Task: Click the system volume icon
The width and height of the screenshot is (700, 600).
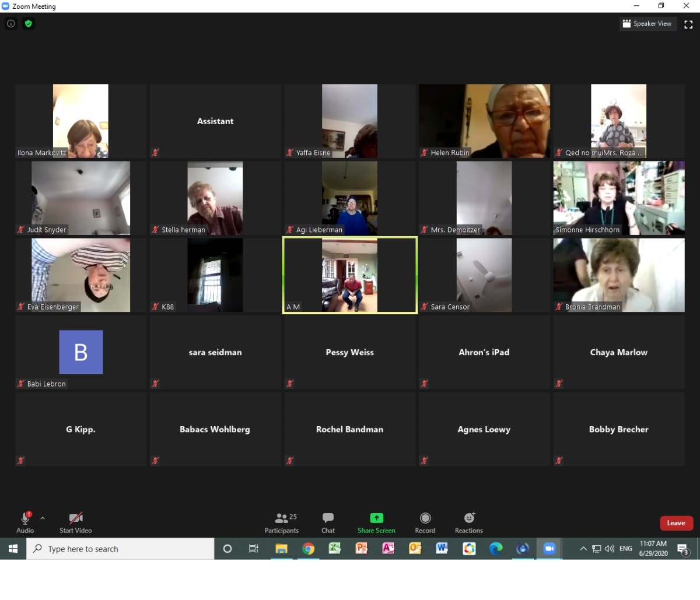Action: pyautogui.click(x=610, y=549)
